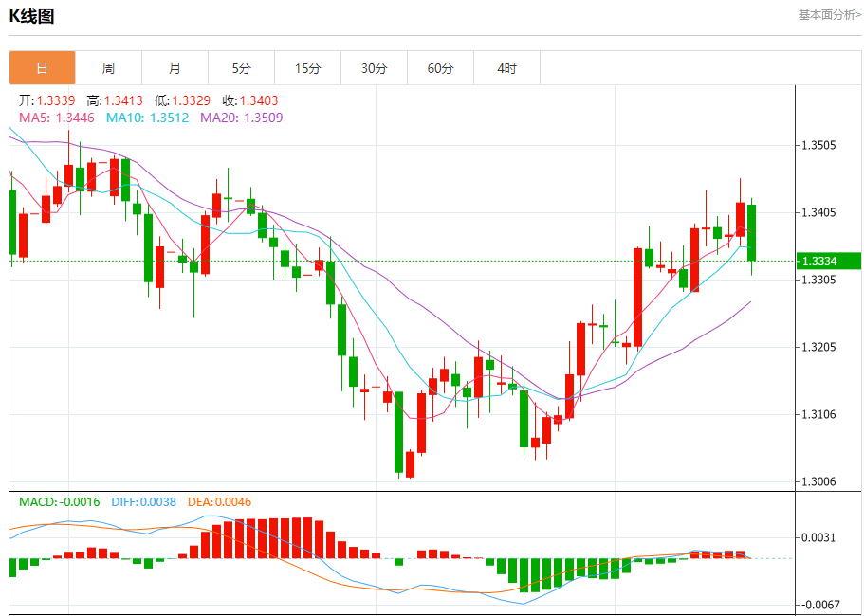Click the K线图 chart title

[32, 16]
